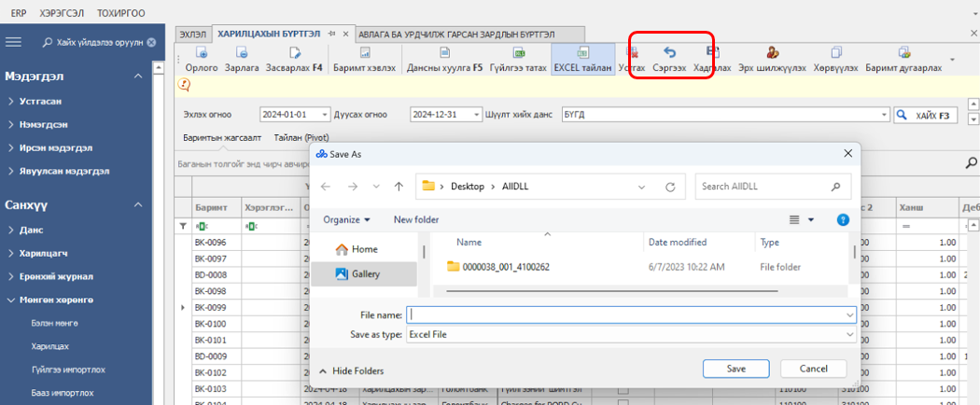Open the Organize dropdown menu
The width and height of the screenshot is (980, 405).
pos(346,219)
